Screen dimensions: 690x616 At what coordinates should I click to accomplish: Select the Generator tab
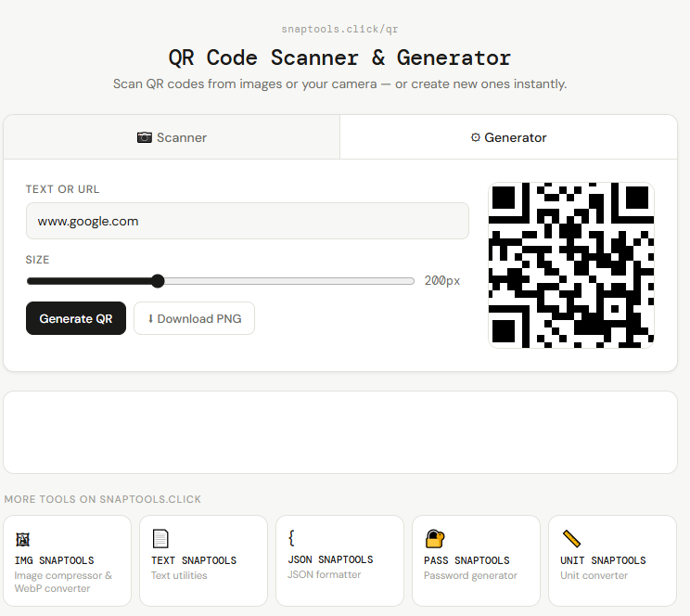[x=508, y=137]
